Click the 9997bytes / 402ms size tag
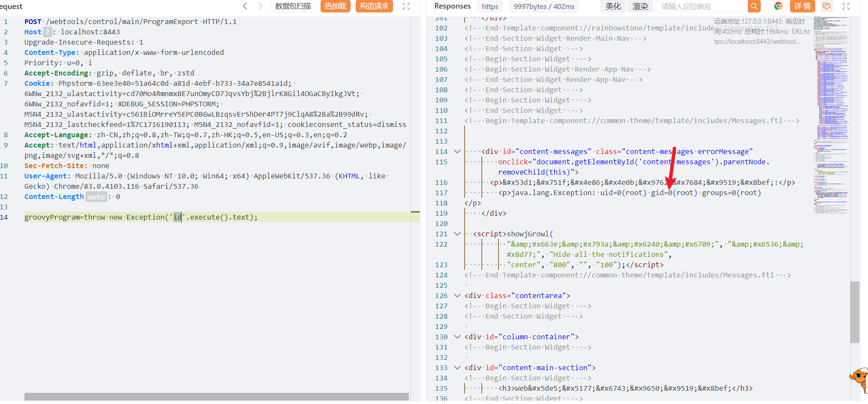Screen dimensions: 868x404 544,6
